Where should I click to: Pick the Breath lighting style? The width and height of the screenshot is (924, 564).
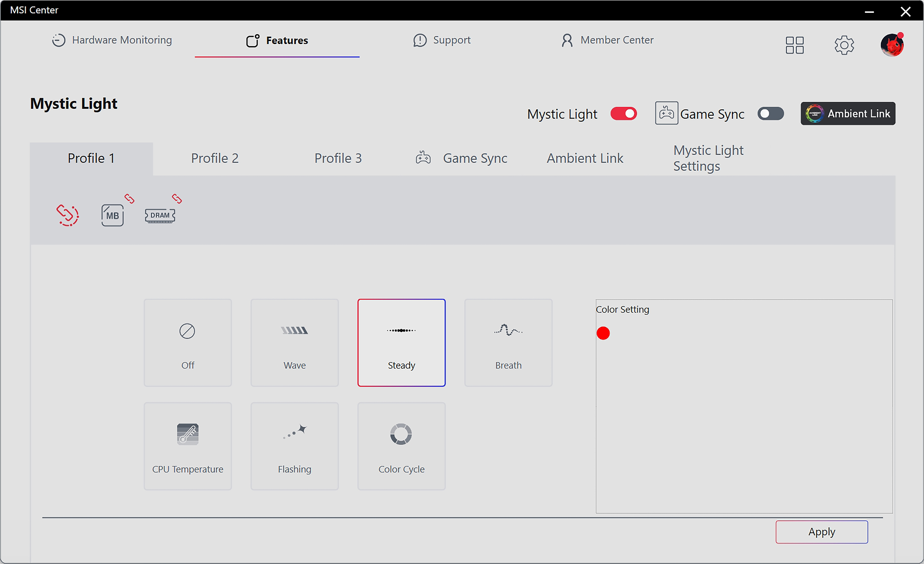coord(508,343)
